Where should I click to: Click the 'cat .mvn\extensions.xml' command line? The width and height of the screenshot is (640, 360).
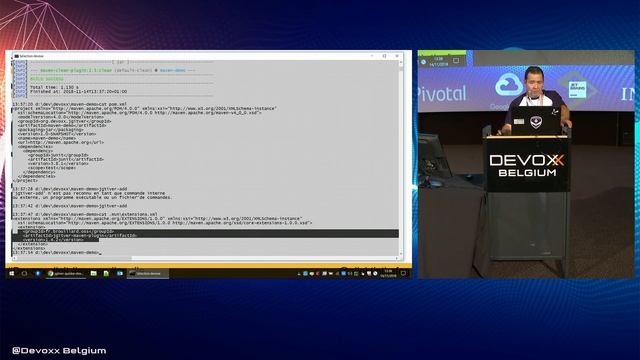85,214
